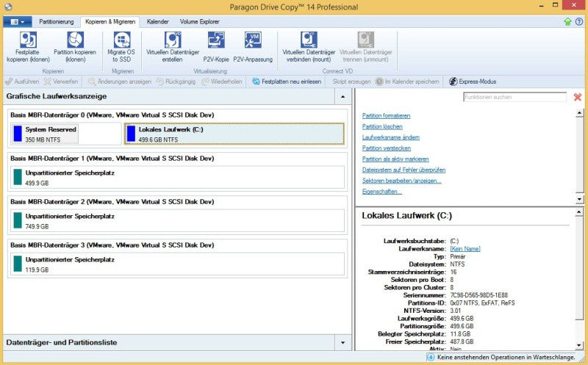Click the app icon in the title bar
588x365 pixels.
pos(7,7)
